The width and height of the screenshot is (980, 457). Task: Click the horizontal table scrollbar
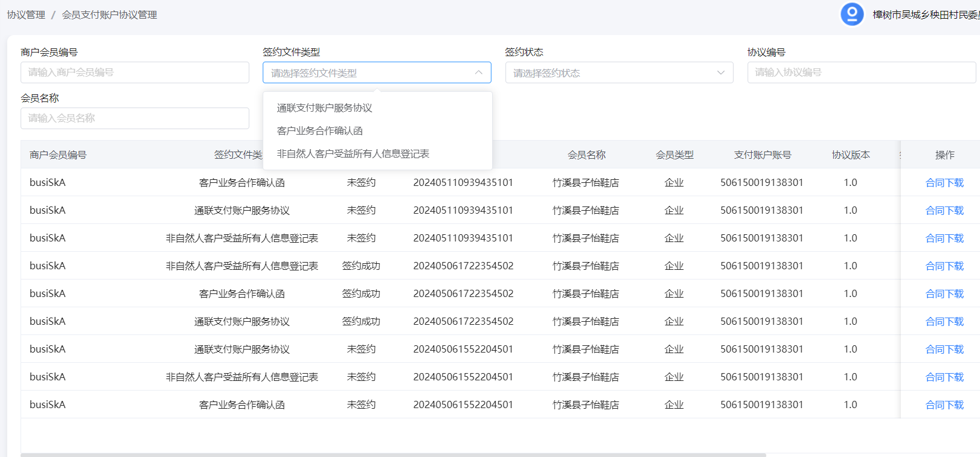[x=393, y=455]
